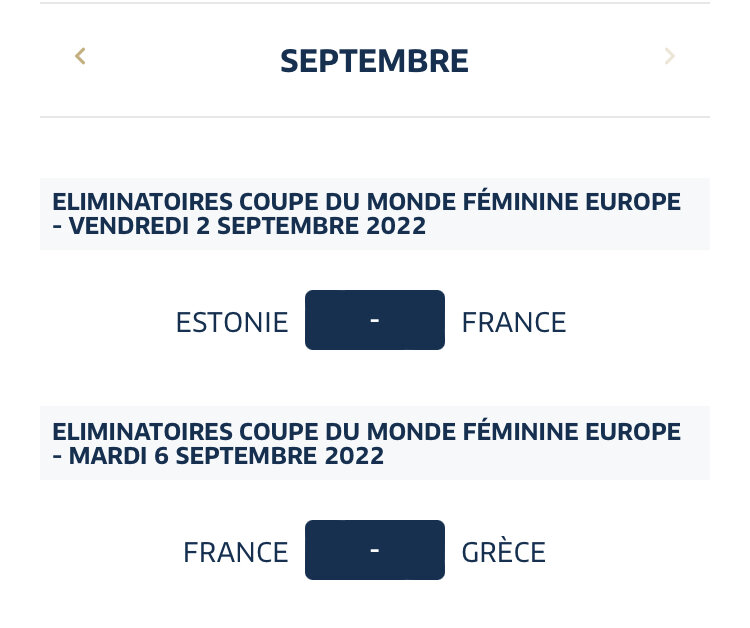
Task: Go to the next month with right chevron
Action: click(669, 57)
